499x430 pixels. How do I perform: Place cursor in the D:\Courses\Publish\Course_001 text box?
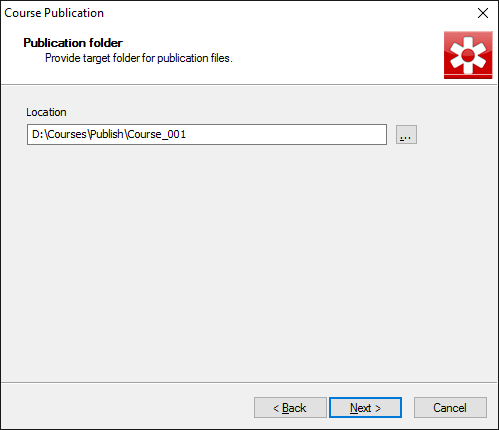[207, 135]
